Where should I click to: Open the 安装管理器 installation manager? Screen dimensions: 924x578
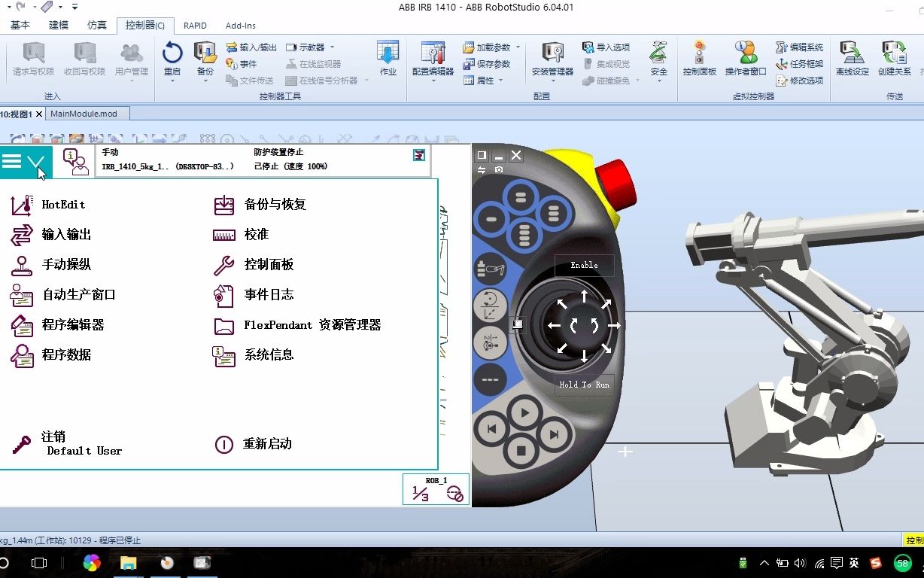coord(555,60)
